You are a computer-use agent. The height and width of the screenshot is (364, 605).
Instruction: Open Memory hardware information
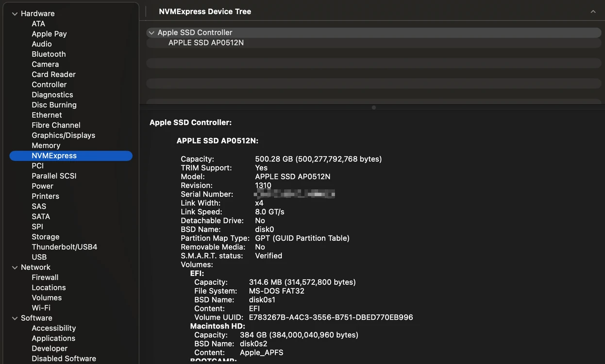click(46, 146)
